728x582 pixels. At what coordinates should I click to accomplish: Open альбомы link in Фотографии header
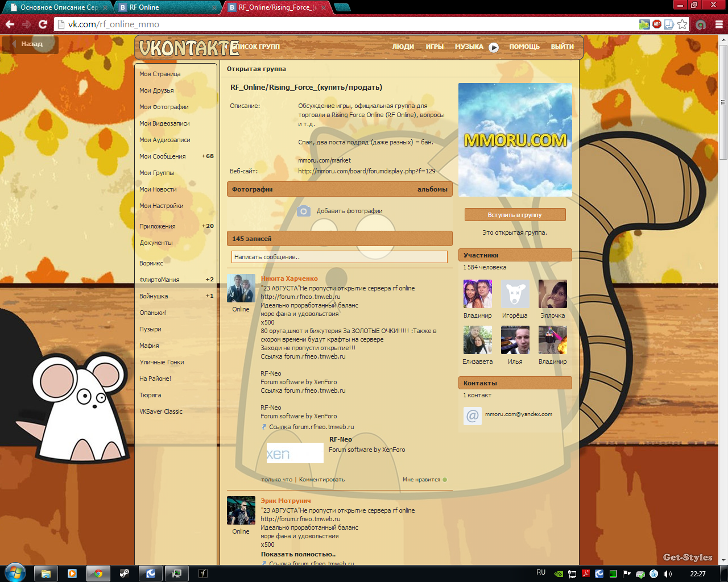tap(432, 189)
